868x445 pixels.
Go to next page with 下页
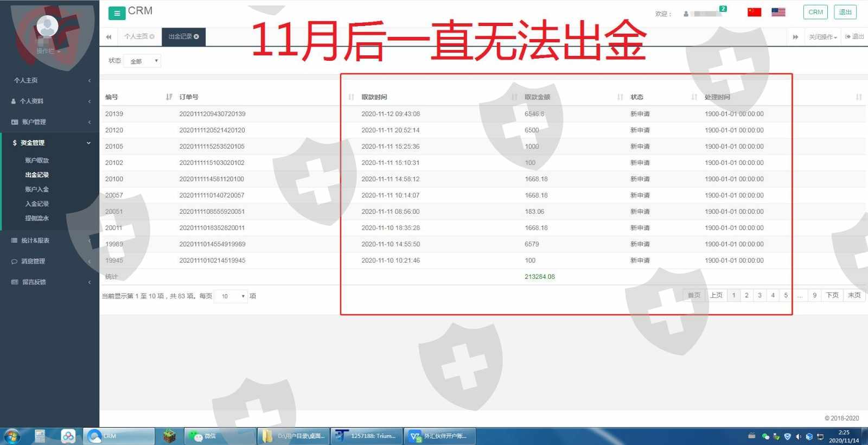(832, 295)
